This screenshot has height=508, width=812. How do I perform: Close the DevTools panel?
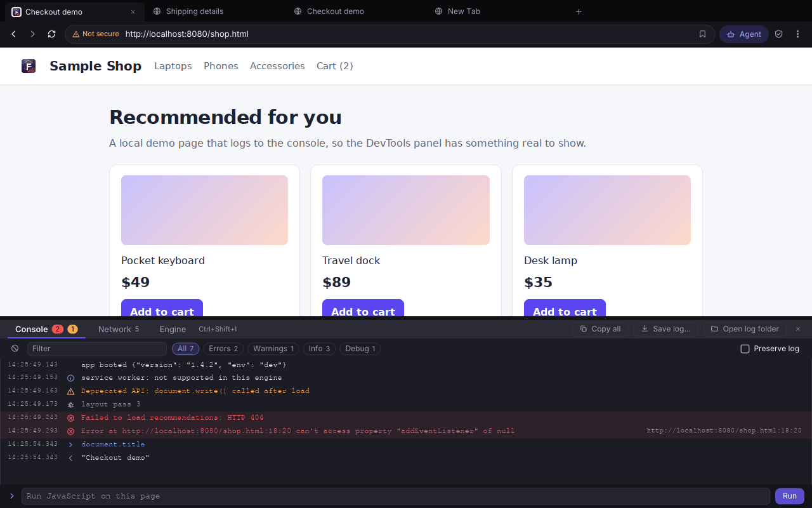798,329
